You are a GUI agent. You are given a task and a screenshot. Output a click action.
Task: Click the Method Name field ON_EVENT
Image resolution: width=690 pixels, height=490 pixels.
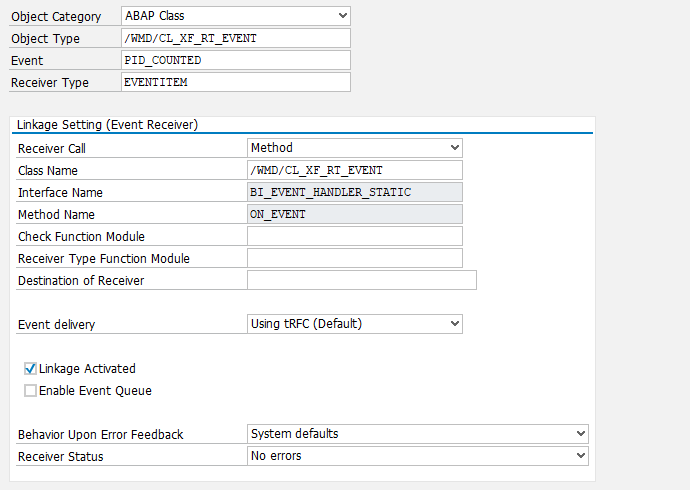(x=355, y=214)
